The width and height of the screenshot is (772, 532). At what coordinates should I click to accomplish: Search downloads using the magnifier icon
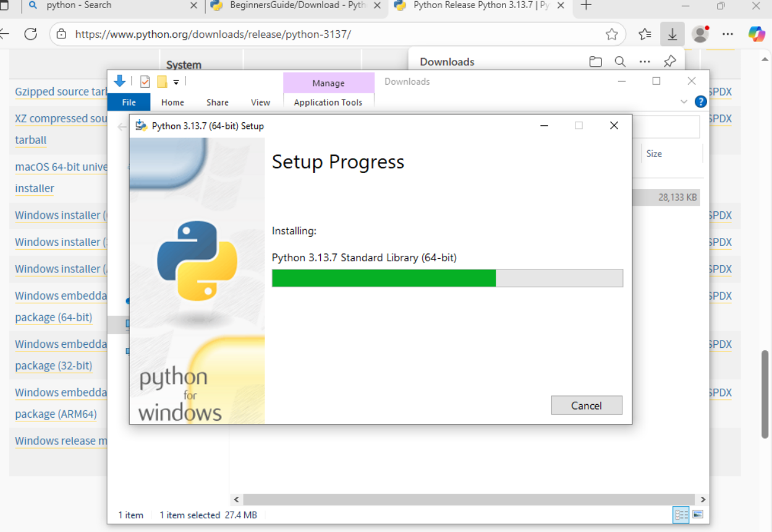point(620,61)
